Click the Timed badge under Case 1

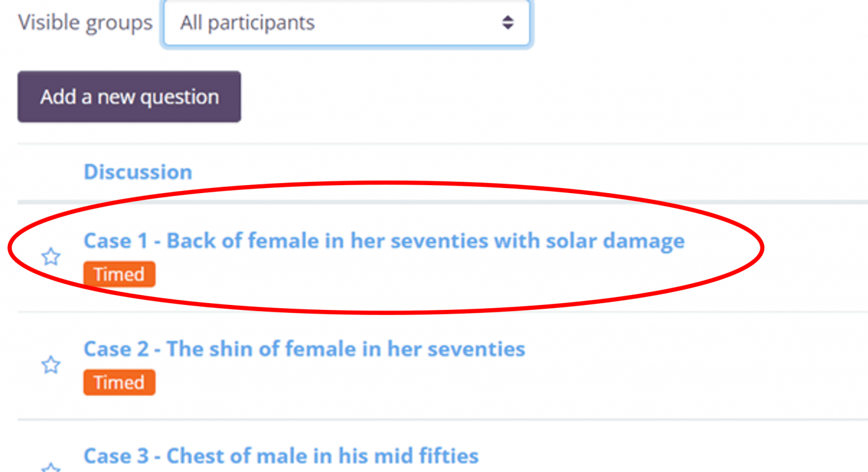click(119, 274)
